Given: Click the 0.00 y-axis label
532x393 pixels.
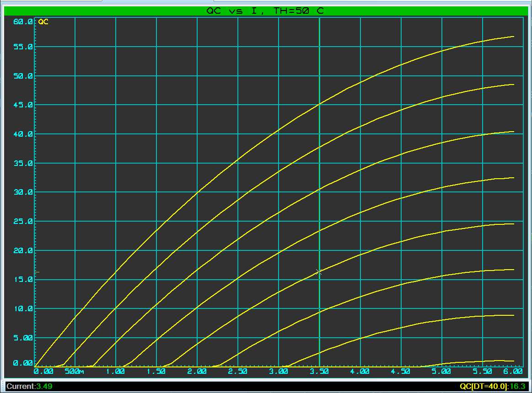Looking at the screenshot, I should pyautogui.click(x=23, y=363).
